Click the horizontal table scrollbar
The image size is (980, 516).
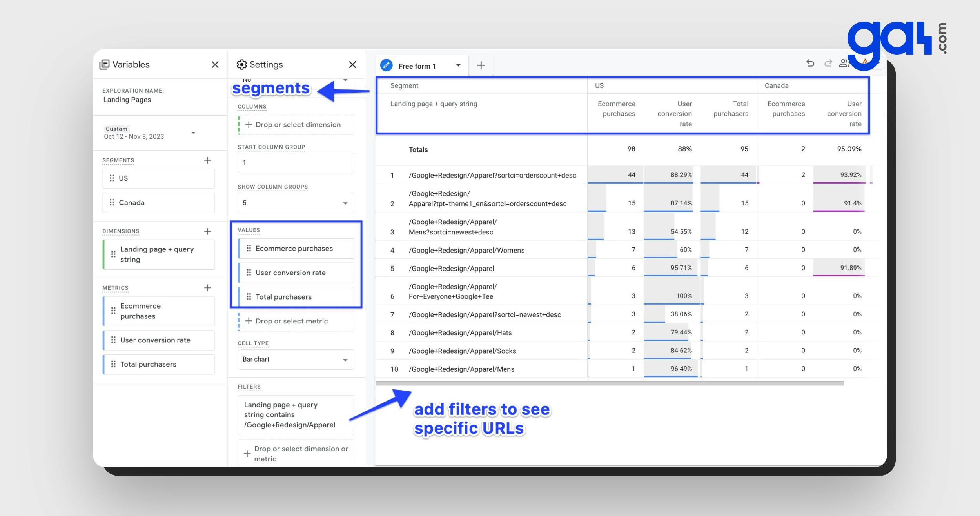(609, 383)
